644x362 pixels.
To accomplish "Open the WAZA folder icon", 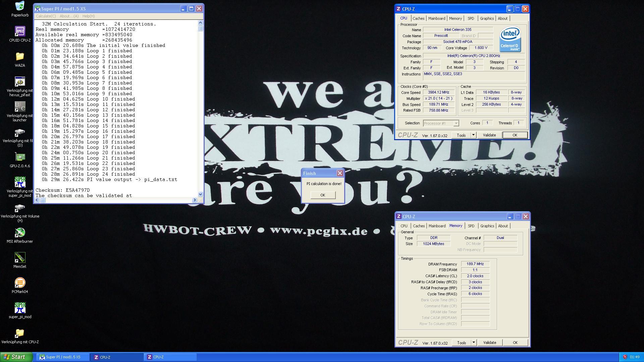I will (x=20, y=56).
